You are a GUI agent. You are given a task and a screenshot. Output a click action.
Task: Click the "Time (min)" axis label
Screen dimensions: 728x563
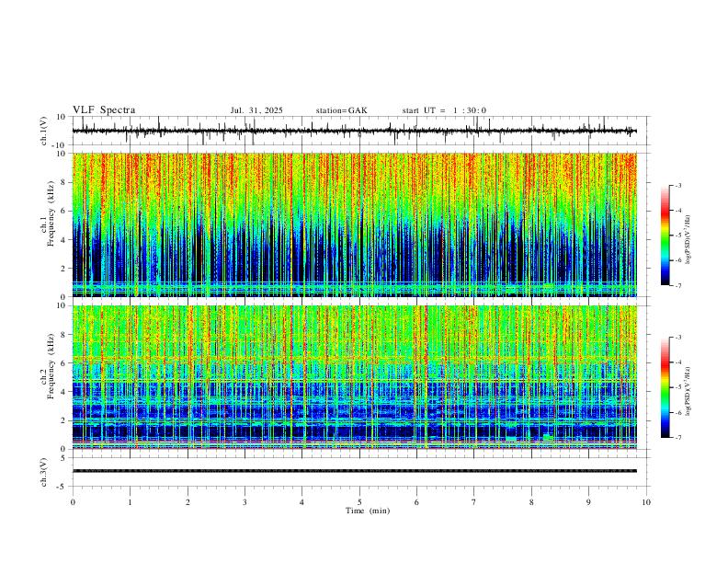(x=368, y=511)
